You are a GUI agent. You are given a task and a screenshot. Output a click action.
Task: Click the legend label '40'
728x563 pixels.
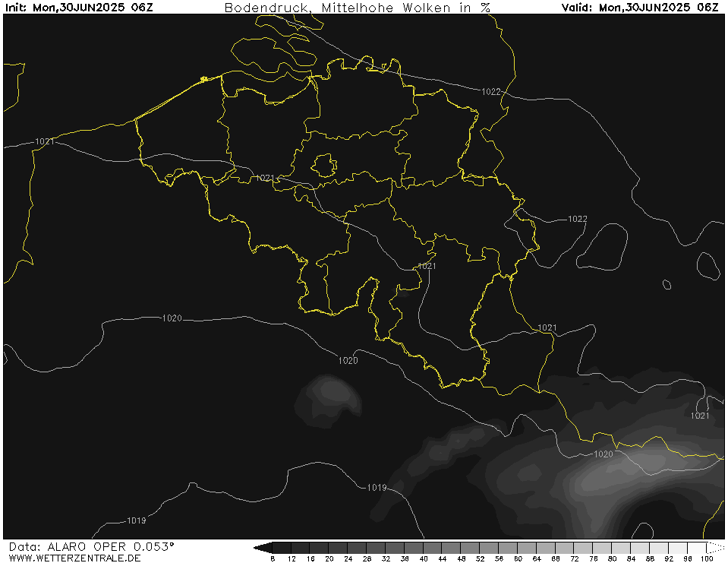(424, 558)
